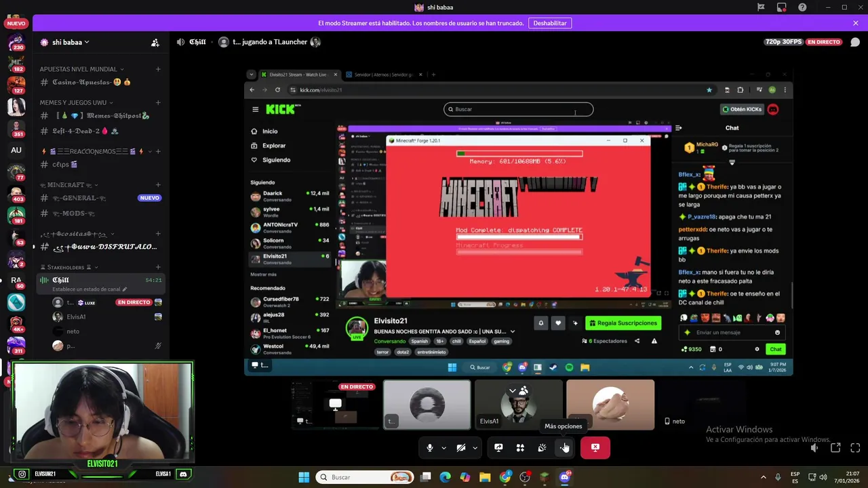This screenshot has height=488, width=868.
Task: Collapse MINECRAFT category
Action: pyautogui.click(x=69, y=184)
